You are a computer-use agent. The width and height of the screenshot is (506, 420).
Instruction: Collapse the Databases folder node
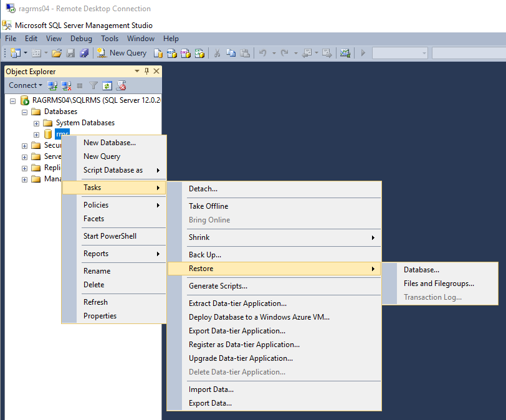coord(24,113)
